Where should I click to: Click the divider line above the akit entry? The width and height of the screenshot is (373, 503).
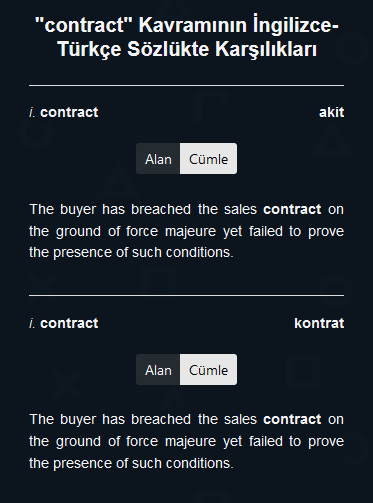pos(186,86)
